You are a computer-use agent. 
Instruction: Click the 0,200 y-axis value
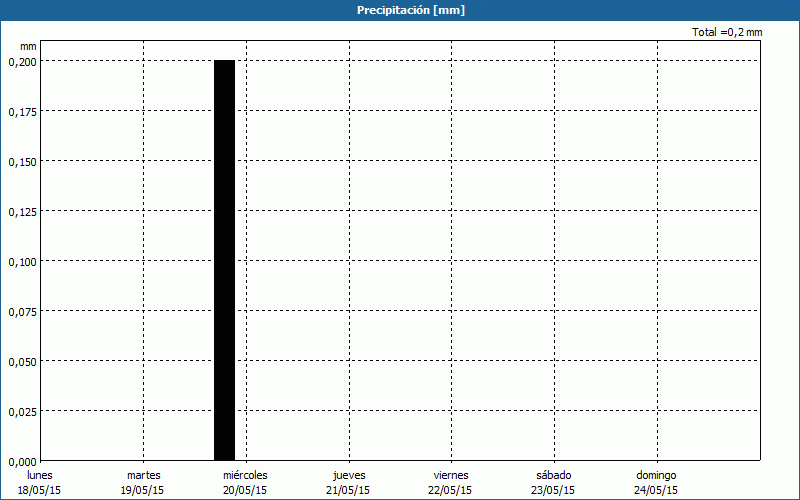click(x=22, y=61)
